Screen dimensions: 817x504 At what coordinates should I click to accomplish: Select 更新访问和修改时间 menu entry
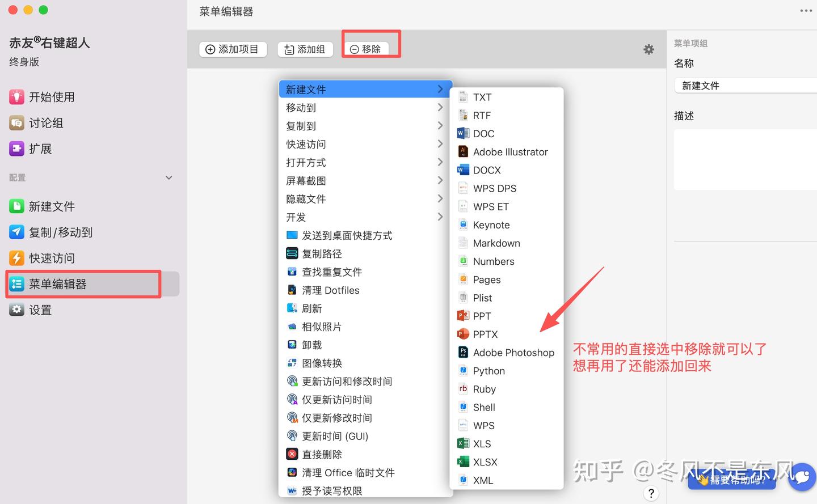pos(366,382)
